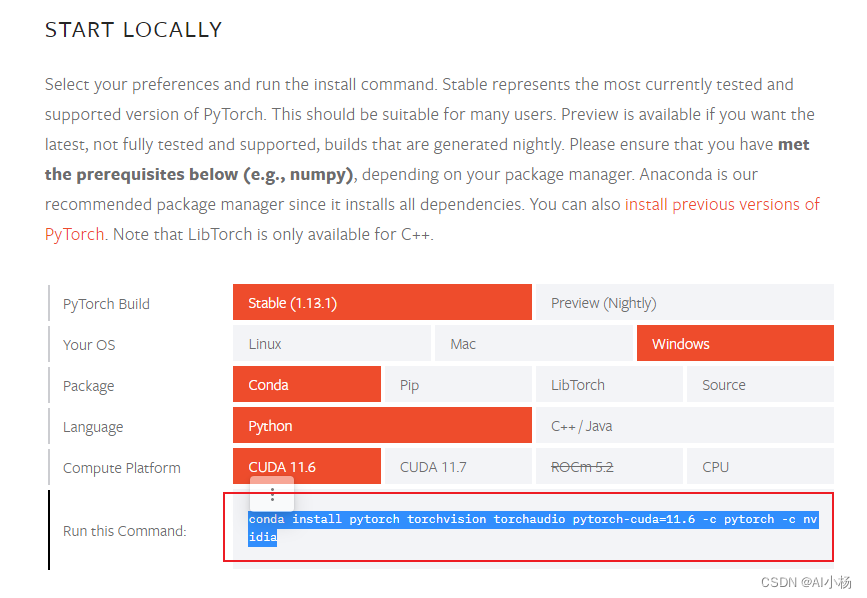
Task: Click the struck-through ROCm 5.2 option
Action: click(609, 466)
